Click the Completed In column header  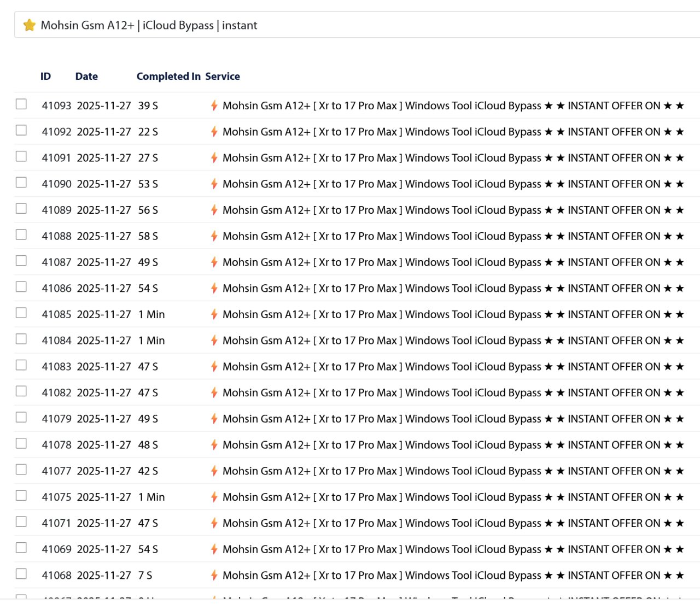(168, 77)
